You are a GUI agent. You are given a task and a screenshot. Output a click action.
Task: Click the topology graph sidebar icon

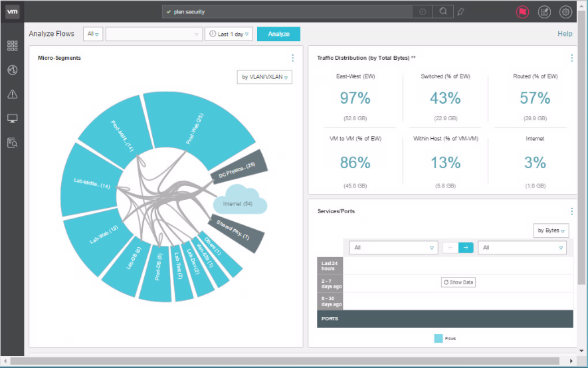pyautogui.click(x=12, y=70)
